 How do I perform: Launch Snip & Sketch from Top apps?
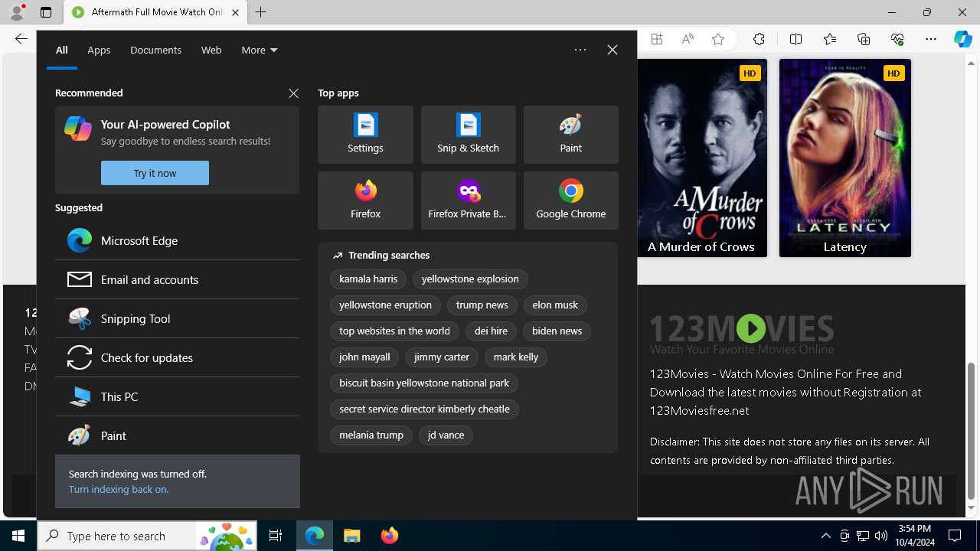pos(468,135)
